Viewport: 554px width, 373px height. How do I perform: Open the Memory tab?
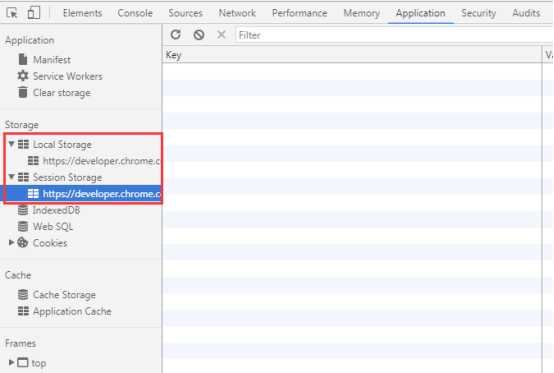[361, 13]
